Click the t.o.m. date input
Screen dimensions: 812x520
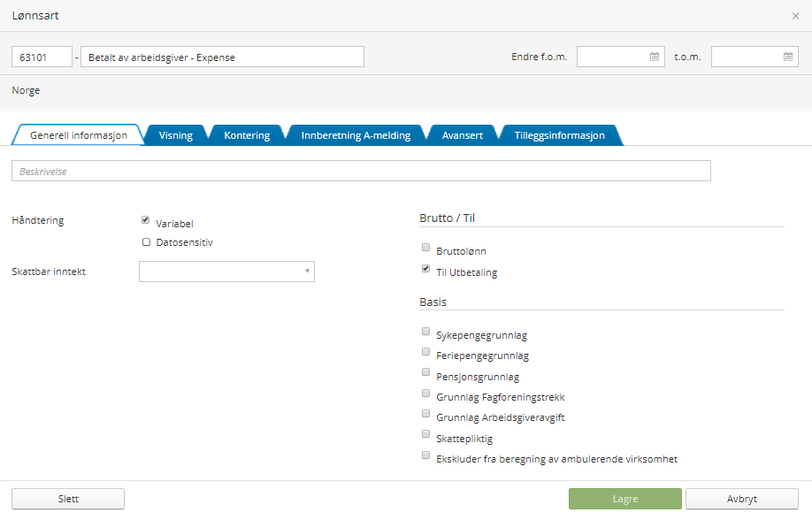click(x=755, y=57)
